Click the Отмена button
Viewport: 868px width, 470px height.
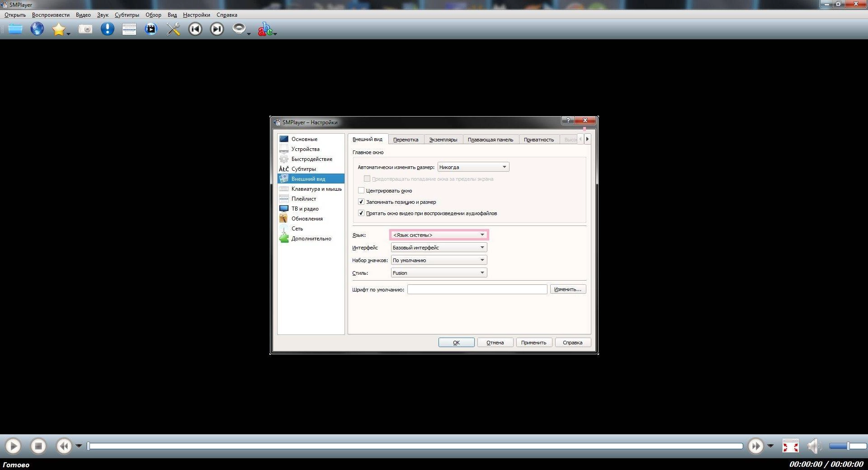(x=495, y=343)
